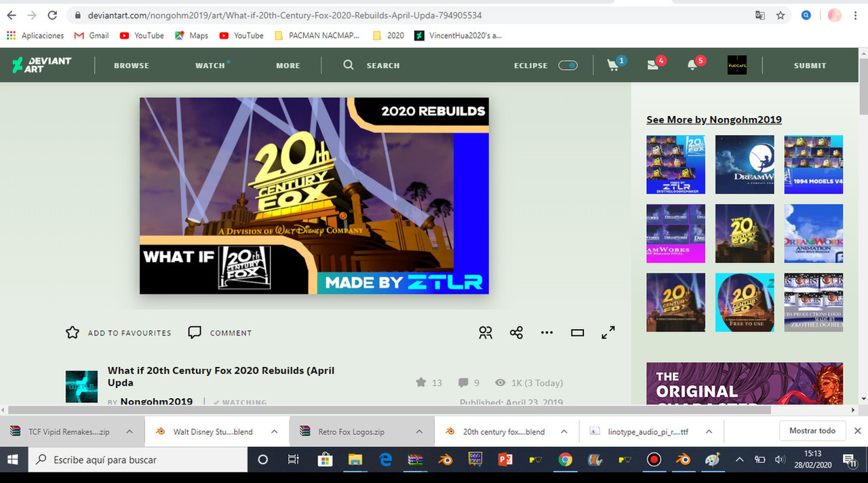Image resolution: width=868 pixels, height=483 pixels.
Task: Open Chrome from the taskbar
Action: pyautogui.click(x=565, y=460)
